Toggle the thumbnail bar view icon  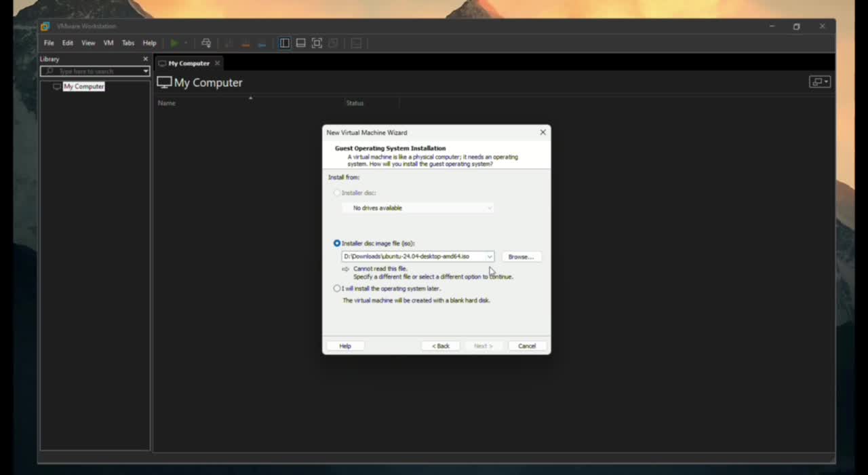click(300, 43)
